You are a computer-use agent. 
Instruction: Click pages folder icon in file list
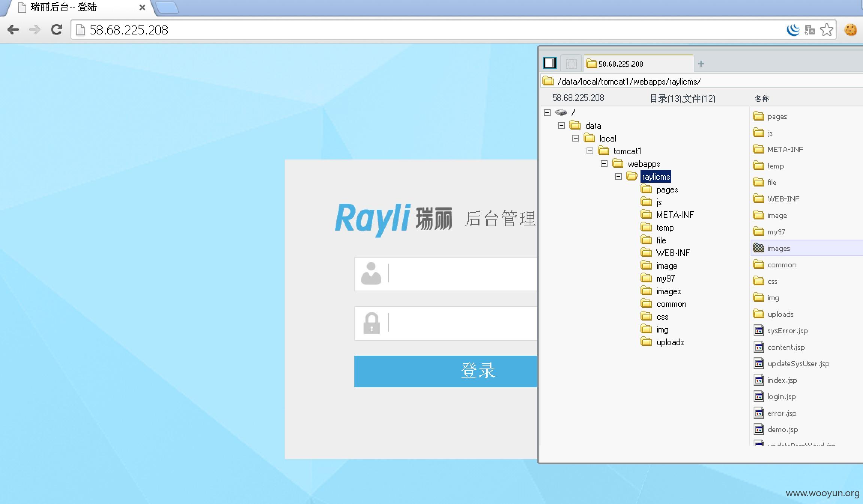coord(758,116)
